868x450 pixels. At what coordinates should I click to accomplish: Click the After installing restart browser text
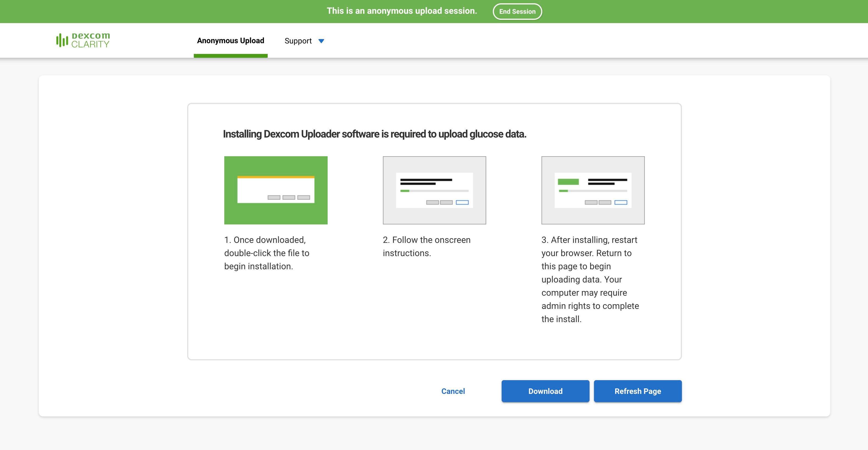590,279
